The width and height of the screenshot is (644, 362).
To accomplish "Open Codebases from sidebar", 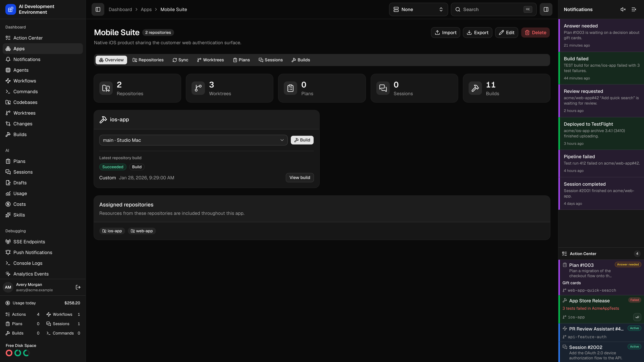I will point(43,102).
